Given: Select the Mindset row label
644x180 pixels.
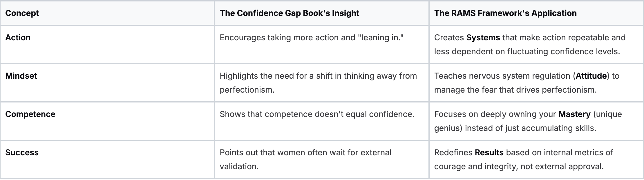Looking at the screenshot, I should click(21, 76).
